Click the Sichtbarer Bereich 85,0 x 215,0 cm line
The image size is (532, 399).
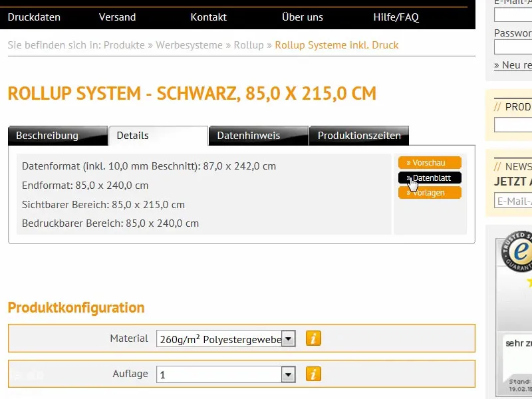click(104, 205)
